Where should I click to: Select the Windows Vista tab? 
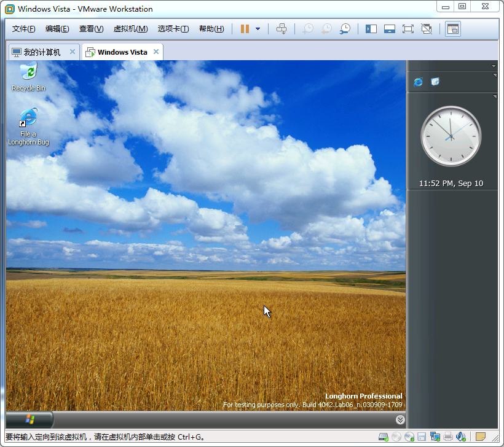coord(122,52)
